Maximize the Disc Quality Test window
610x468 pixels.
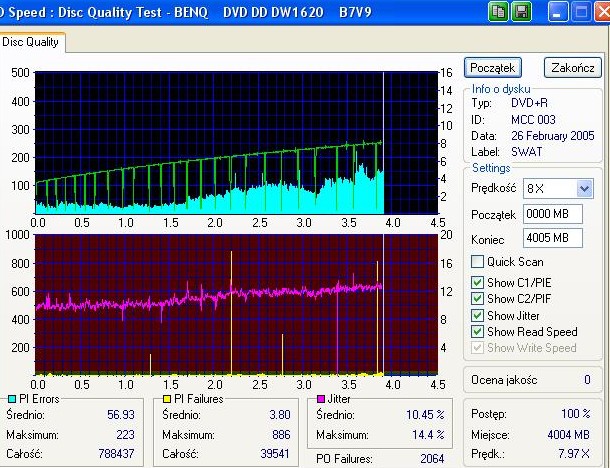pos(581,12)
